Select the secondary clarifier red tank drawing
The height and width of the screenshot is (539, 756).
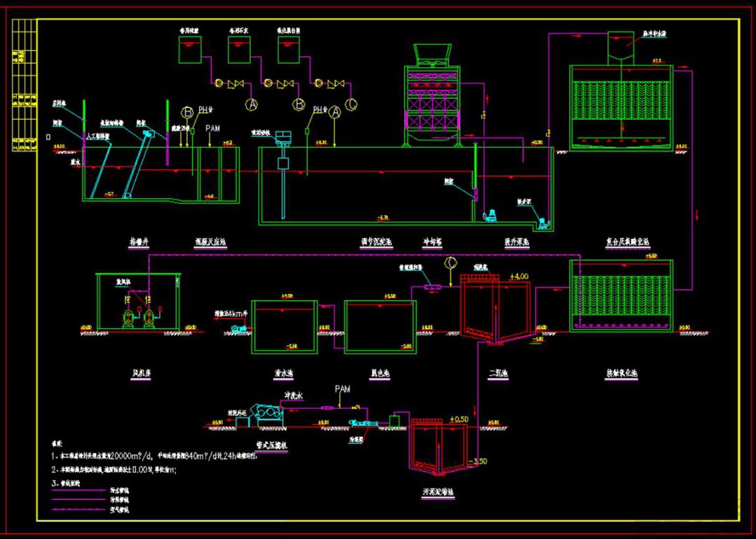pyautogui.click(x=495, y=309)
